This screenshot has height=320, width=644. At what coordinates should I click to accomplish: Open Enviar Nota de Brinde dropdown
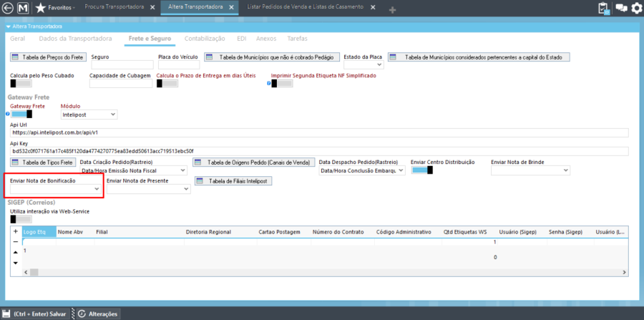pyautogui.click(x=531, y=170)
